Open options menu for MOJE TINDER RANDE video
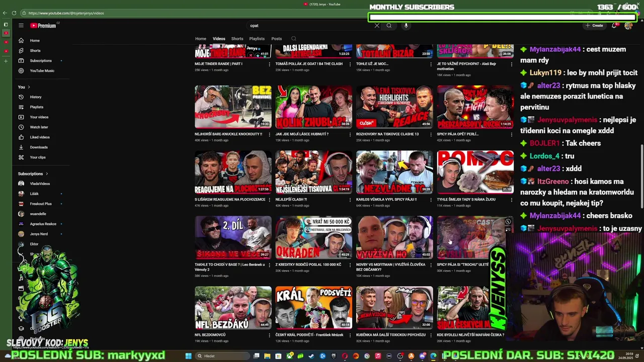 [269, 64]
